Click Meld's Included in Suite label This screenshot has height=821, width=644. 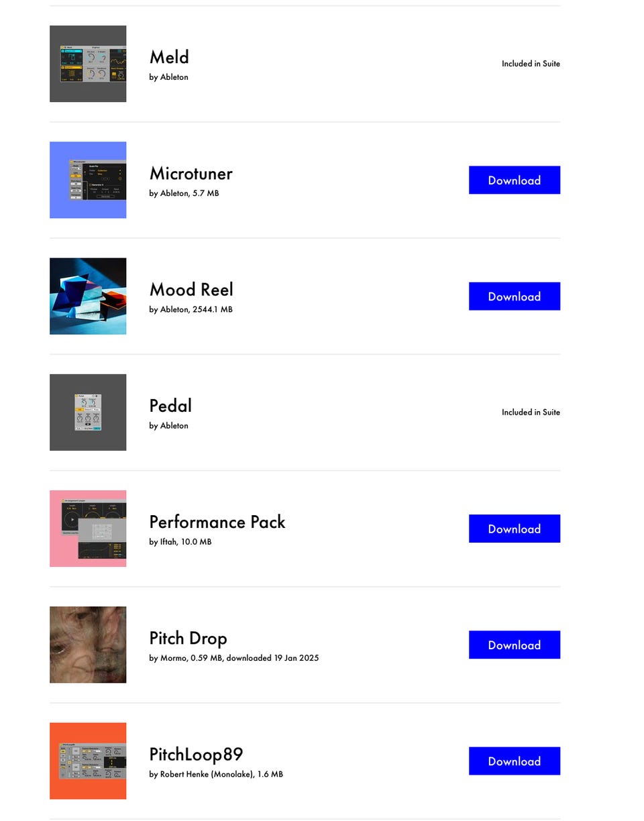coord(531,64)
